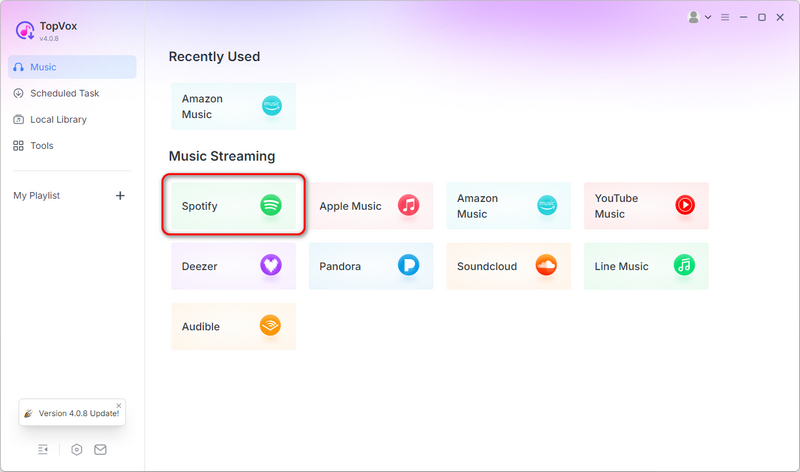Select the Spotify streaming card

233,206
